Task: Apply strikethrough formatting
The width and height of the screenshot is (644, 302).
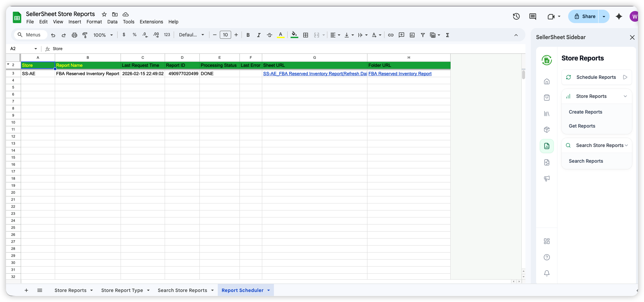Action: 270,35
